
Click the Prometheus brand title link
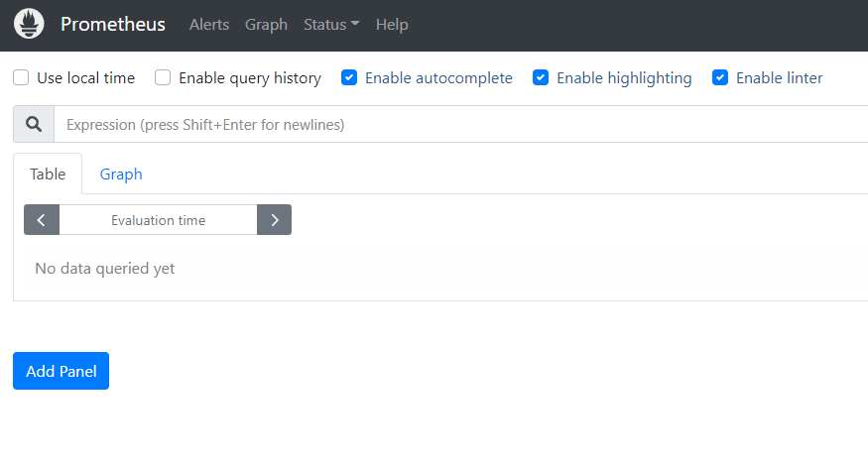[113, 25]
